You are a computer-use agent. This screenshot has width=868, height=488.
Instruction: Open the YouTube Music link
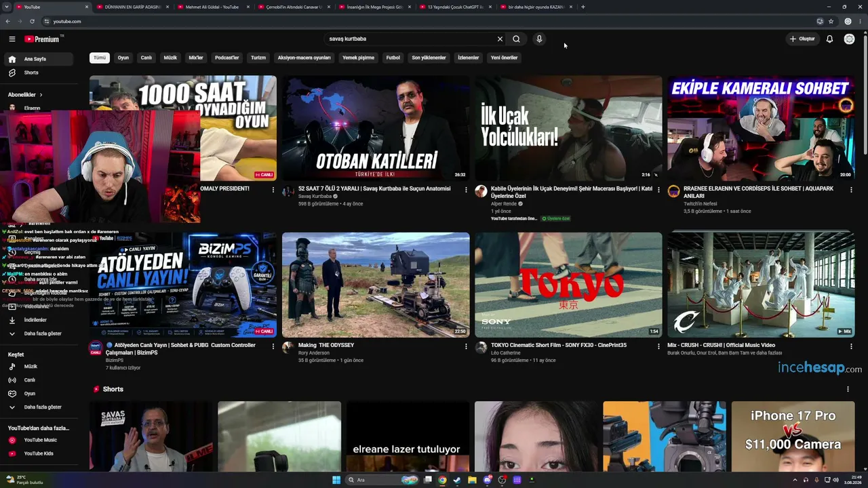(x=39, y=440)
